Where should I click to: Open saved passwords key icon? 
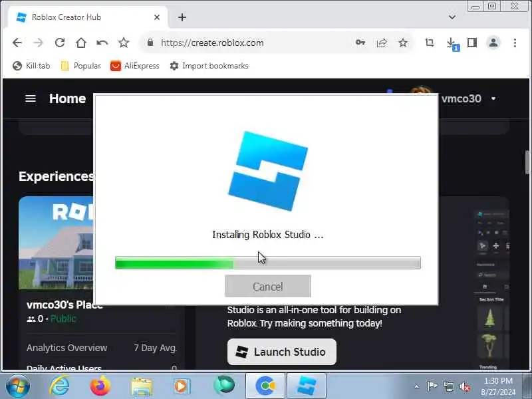coord(360,43)
